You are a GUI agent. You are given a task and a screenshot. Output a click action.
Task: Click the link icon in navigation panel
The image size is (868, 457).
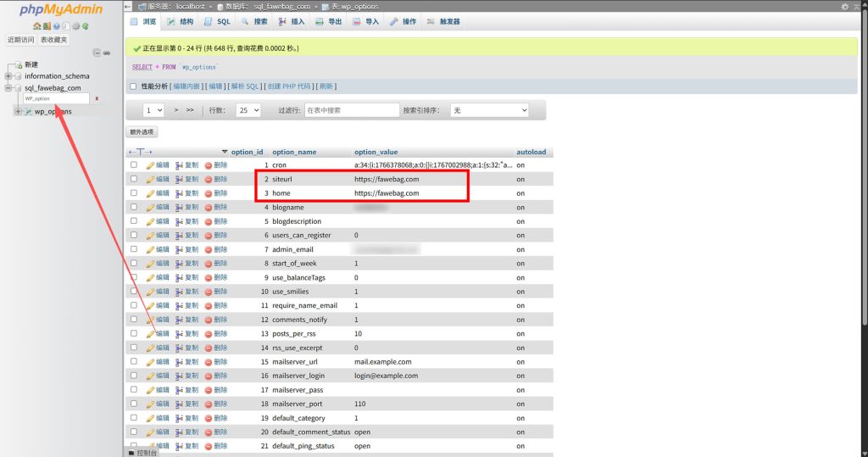107,53
